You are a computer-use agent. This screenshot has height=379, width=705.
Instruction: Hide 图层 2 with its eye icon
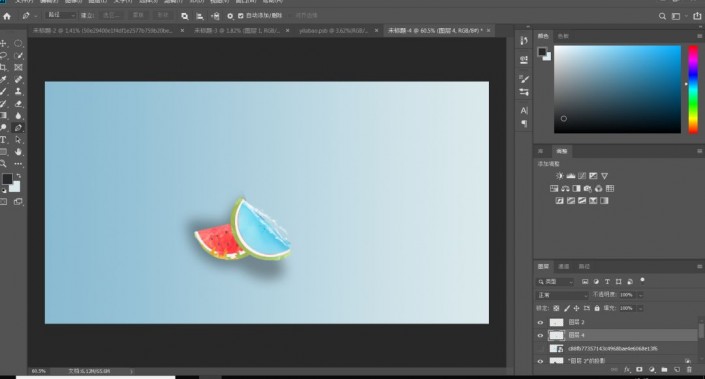pos(540,322)
